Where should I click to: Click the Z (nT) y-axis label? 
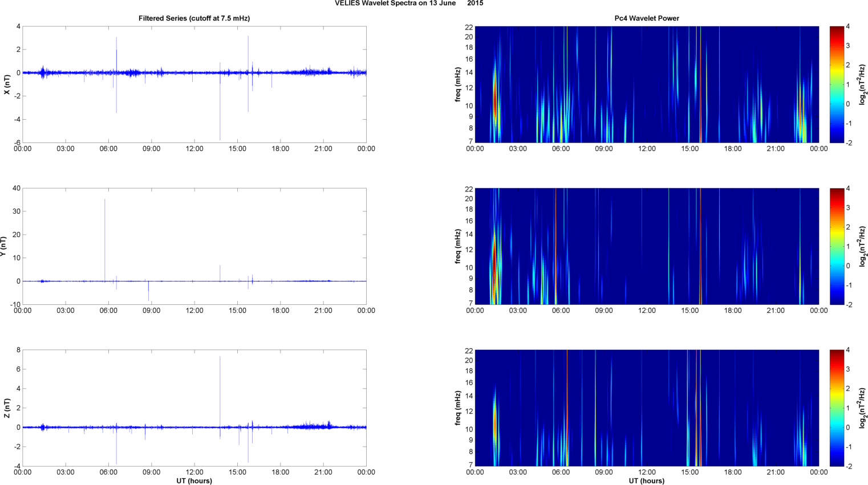[x=7, y=408]
